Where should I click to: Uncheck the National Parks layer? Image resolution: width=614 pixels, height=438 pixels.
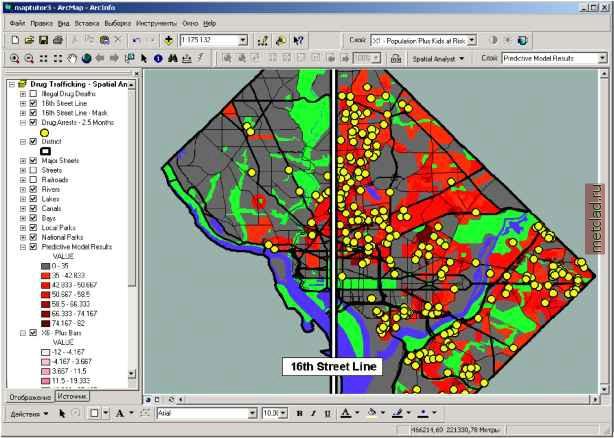tap(34, 236)
